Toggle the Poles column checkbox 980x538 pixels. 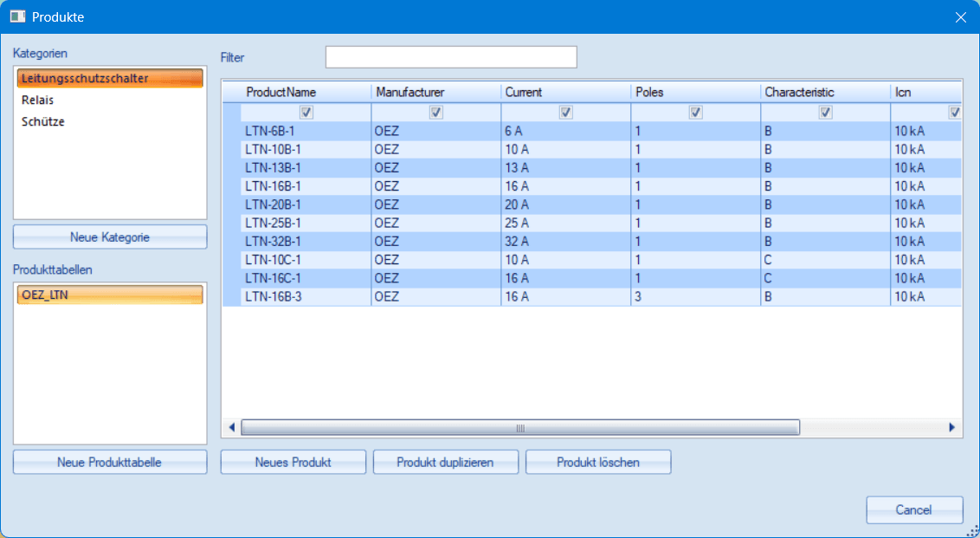696,113
